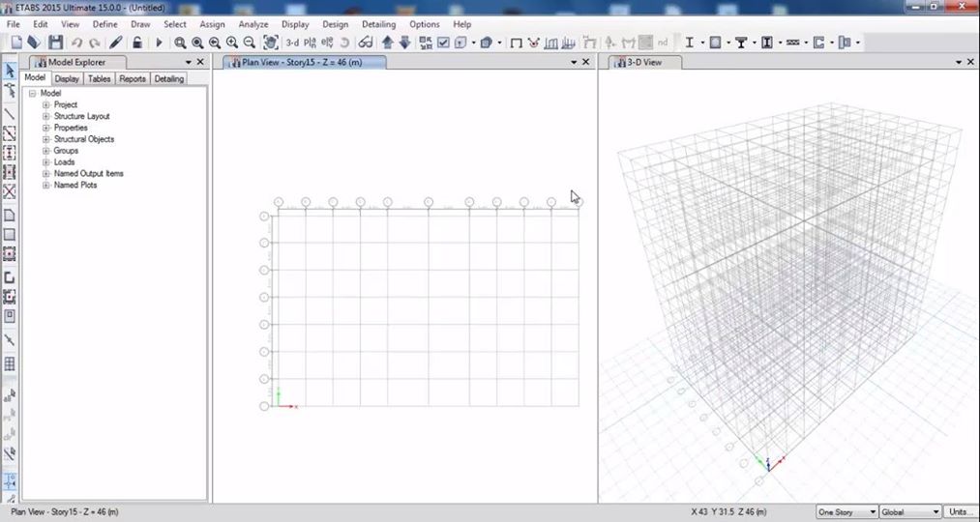This screenshot has width=980, height=522.
Task: Switch to the Tables tab in Model Explorer
Action: (99, 78)
